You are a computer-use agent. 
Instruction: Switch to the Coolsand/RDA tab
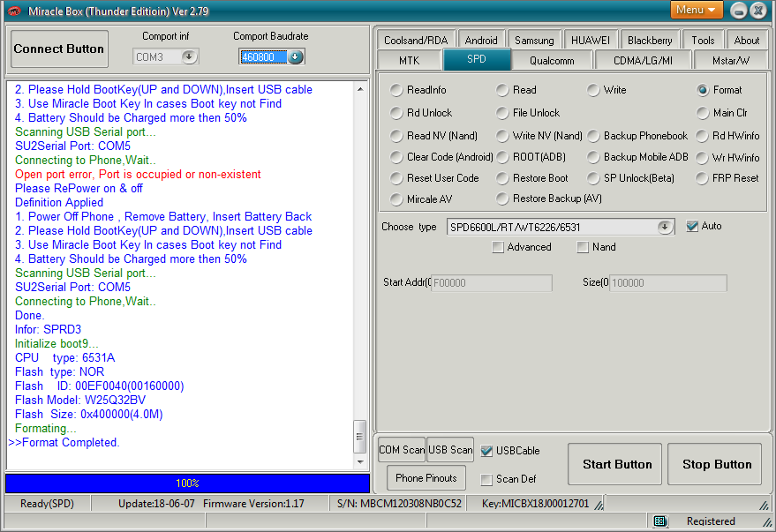(416, 40)
